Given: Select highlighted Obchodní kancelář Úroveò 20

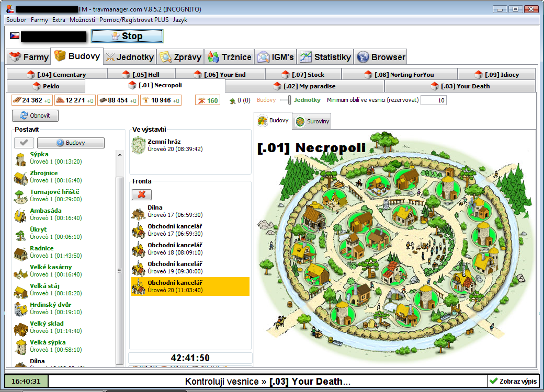Looking at the screenshot, I should click(190, 286).
